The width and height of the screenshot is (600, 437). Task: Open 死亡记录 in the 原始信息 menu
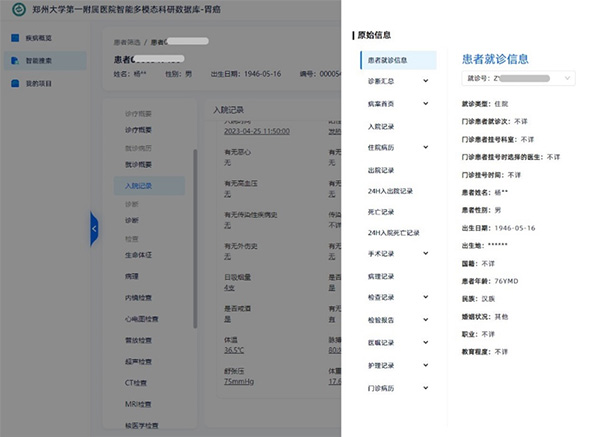tap(381, 211)
